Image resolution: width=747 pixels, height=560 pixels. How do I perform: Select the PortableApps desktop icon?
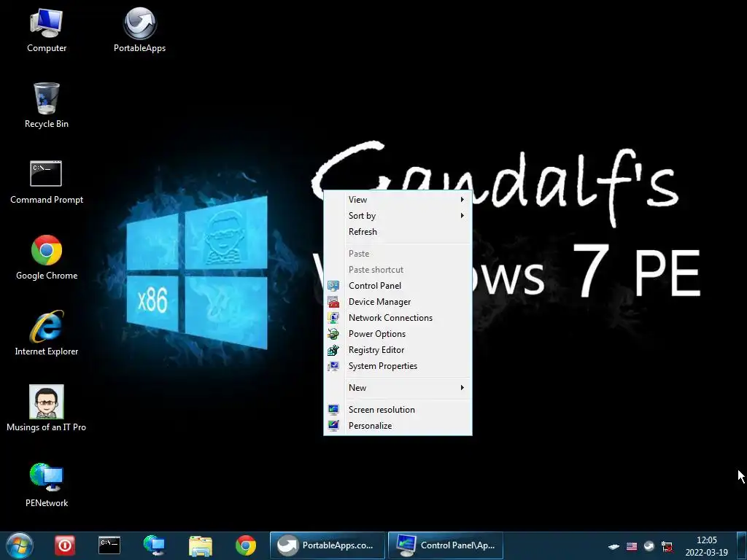[x=139, y=29]
